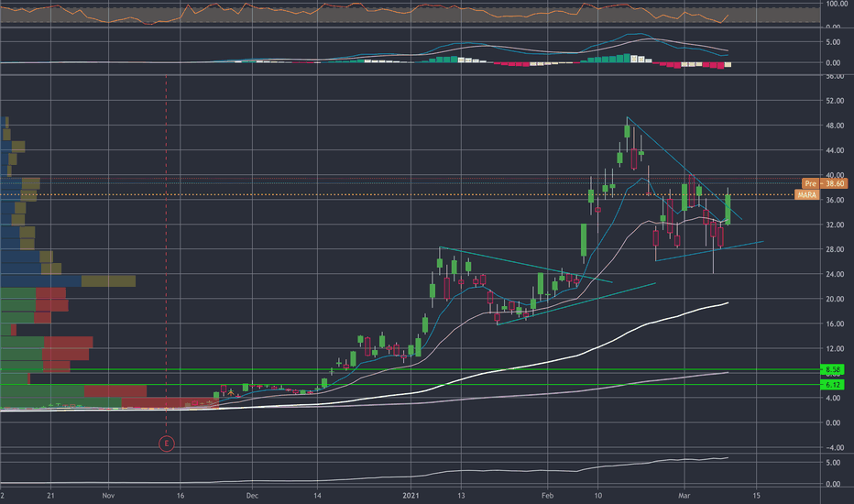The height and width of the screenshot is (504, 854).
Task: Click the 12.00 price axis label
Action: [x=835, y=349]
